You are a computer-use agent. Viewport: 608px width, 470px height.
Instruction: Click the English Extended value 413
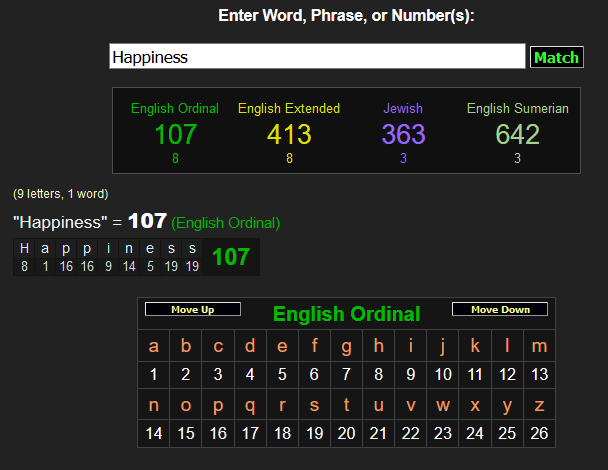[x=289, y=134]
